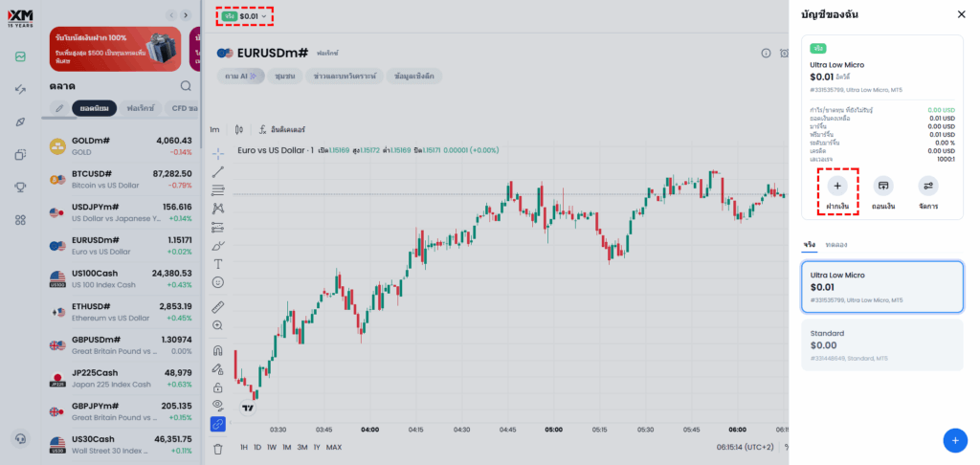Toggle the lock all drawings icon
The width and height of the screenshot is (980, 465).
point(218,387)
